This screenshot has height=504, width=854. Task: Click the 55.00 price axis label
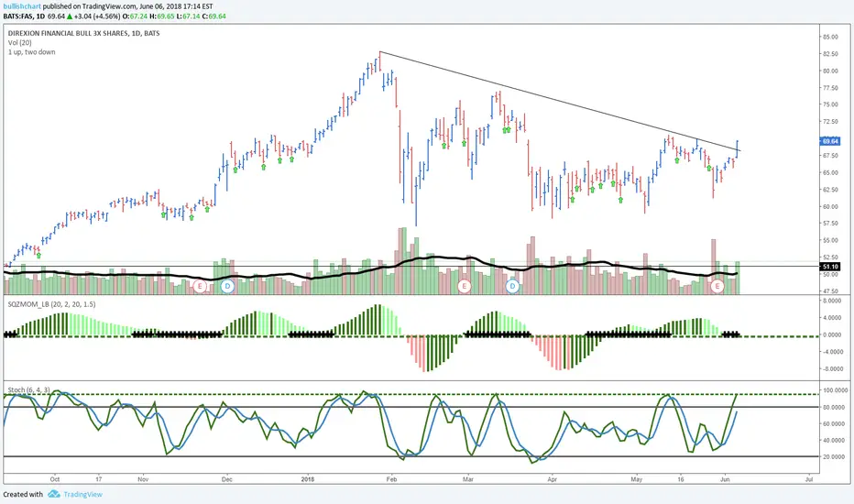coord(830,240)
